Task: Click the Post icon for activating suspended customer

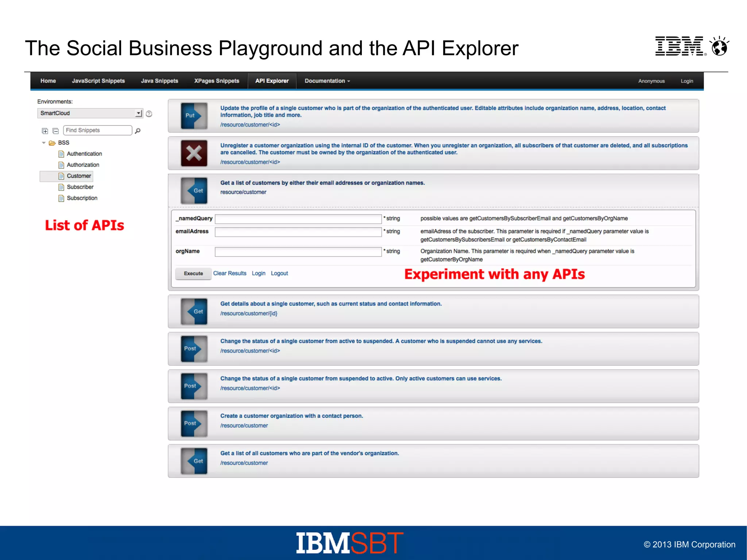Action: 194,386
